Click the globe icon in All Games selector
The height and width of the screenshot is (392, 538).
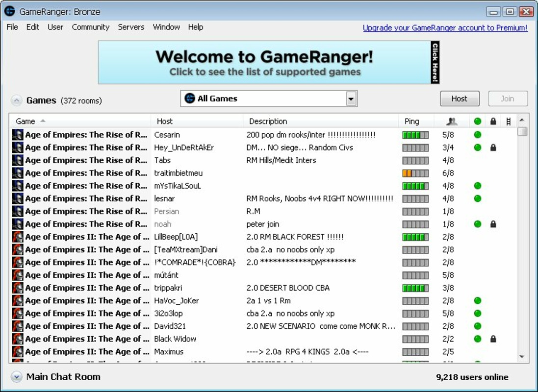pos(189,98)
